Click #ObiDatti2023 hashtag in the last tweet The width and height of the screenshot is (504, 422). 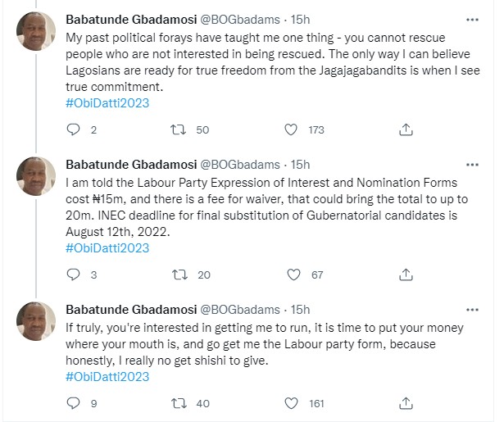click(x=107, y=377)
